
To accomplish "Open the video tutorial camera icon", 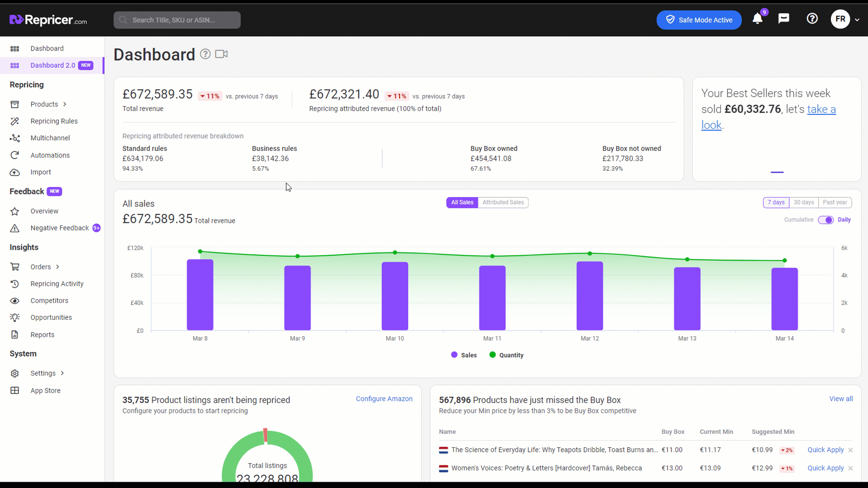I will click(x=222, y=54).
